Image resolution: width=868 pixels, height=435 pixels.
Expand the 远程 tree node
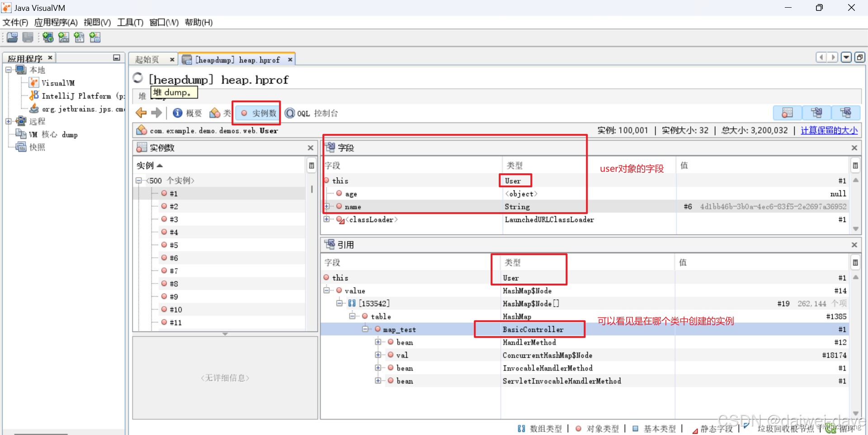pyautogui.click(x=8, y=121)
